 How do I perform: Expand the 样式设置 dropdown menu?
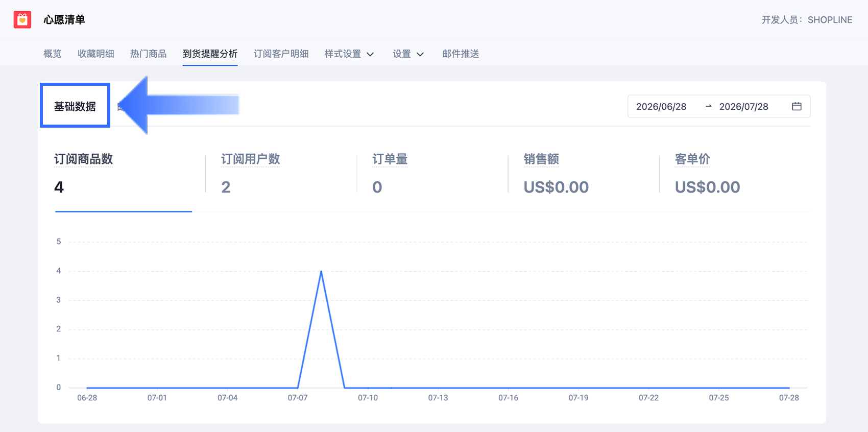349,54
